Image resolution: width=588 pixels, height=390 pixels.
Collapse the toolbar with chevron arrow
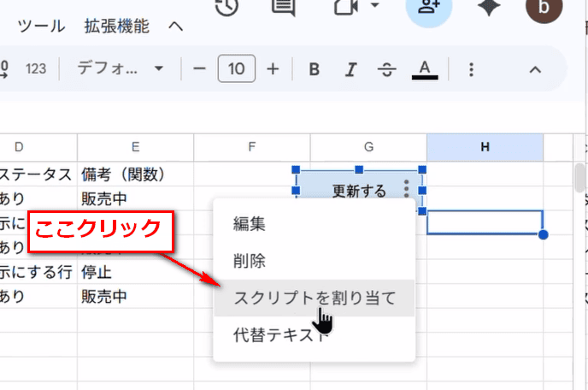tap(535, 69)
